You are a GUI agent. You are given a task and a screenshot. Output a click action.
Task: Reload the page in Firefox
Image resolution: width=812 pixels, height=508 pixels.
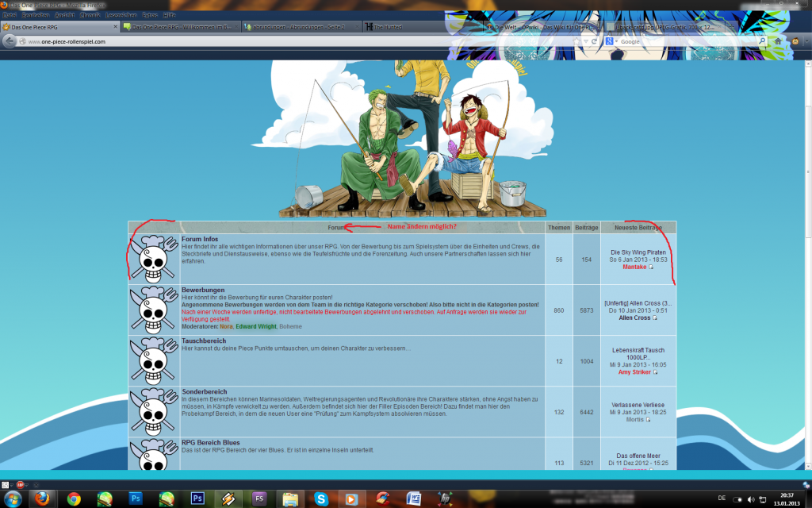click(594, 41)
